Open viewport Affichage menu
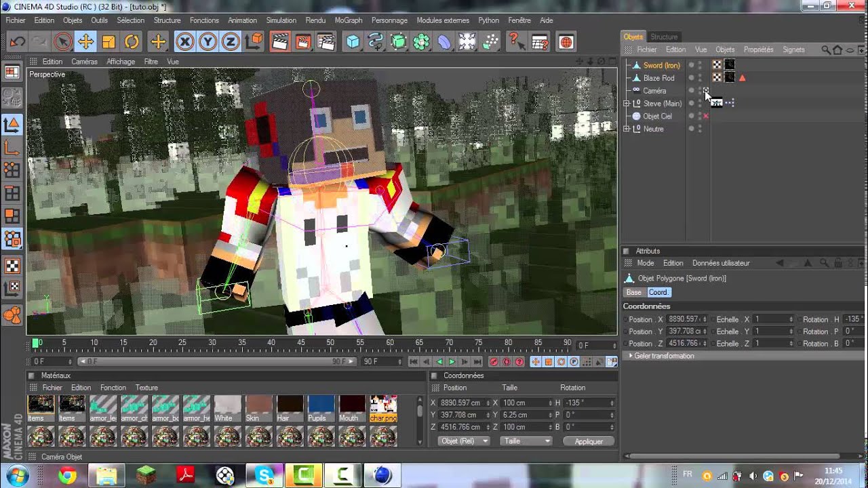The width and height of the screenshot is (868, 488). (121, 62)
